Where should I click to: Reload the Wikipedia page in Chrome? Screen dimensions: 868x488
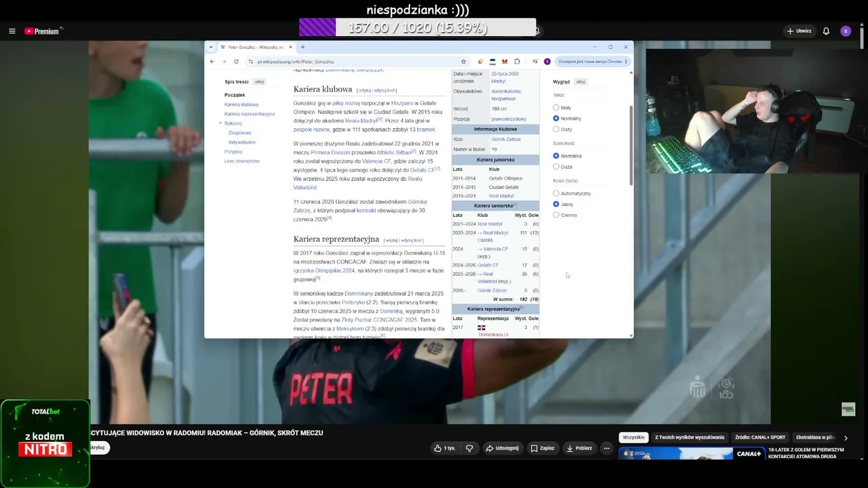(x=236, y=62)
